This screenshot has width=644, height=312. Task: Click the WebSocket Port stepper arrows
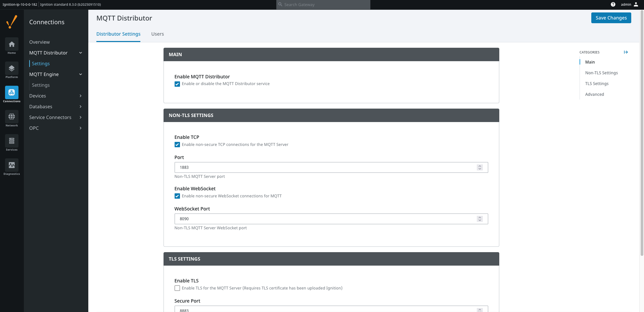[x=479, y=219]
